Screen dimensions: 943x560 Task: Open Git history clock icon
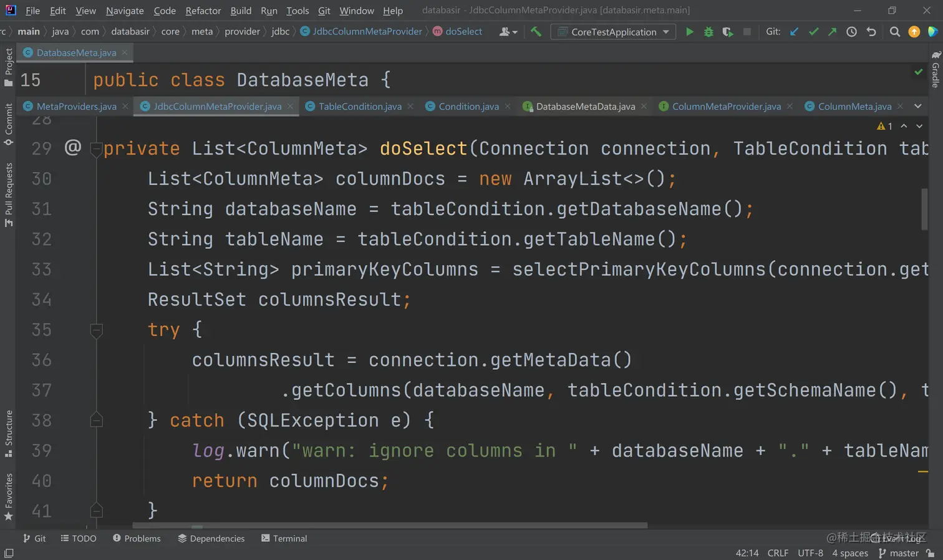point(851,31)
